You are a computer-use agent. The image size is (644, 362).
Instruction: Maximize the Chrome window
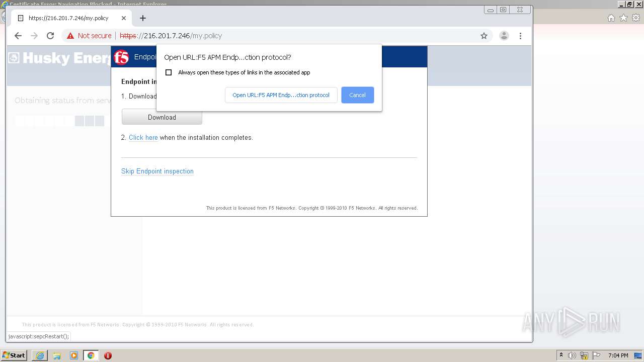point(503,10)
